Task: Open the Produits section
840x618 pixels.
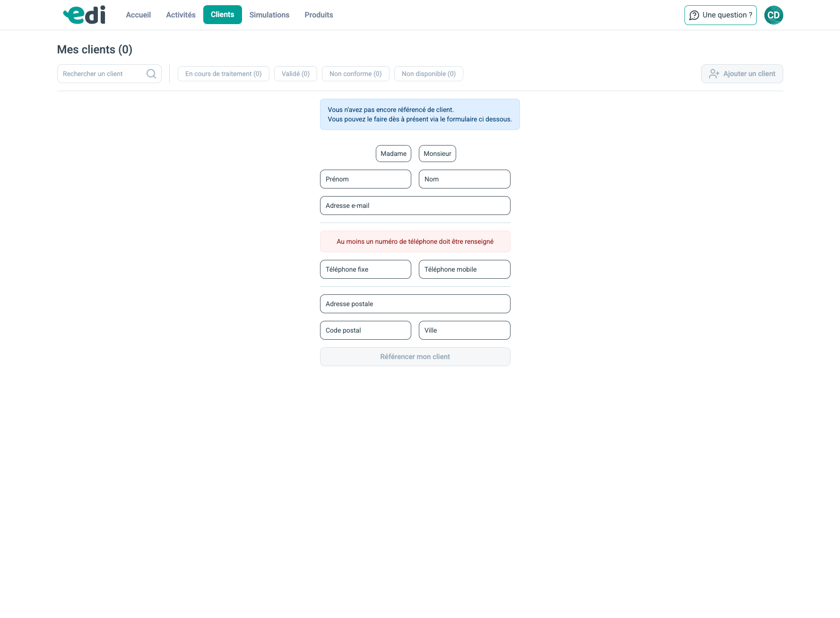Action: [319, 15]
